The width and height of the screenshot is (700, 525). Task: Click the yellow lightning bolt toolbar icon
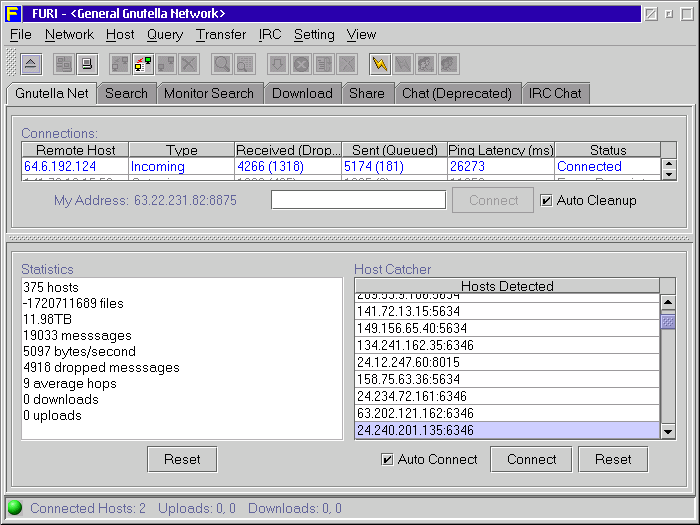click(x=380, y=64)
